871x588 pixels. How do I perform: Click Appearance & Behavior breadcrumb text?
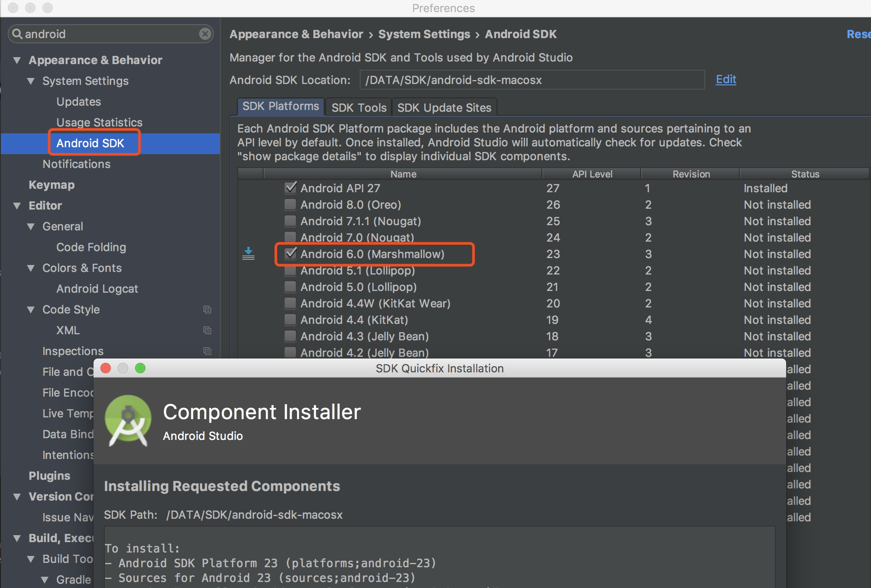(x=296, y=34)
